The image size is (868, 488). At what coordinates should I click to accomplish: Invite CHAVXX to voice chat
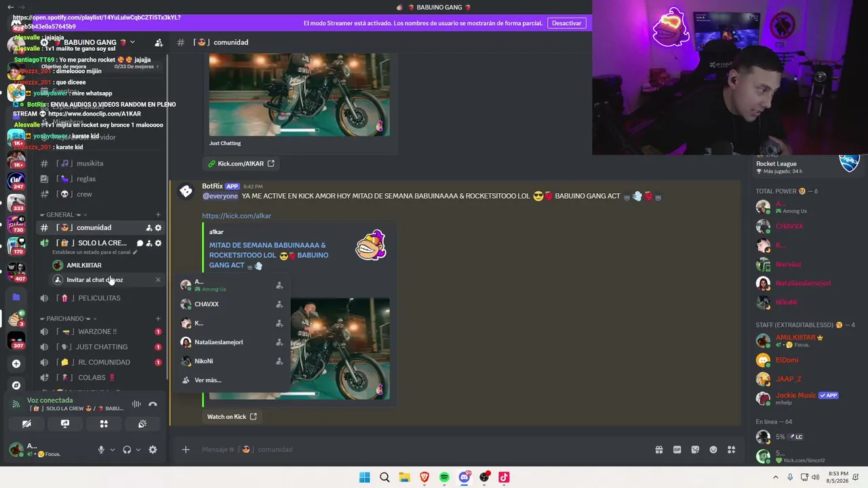pyautogui.click(x=279, y=304)
